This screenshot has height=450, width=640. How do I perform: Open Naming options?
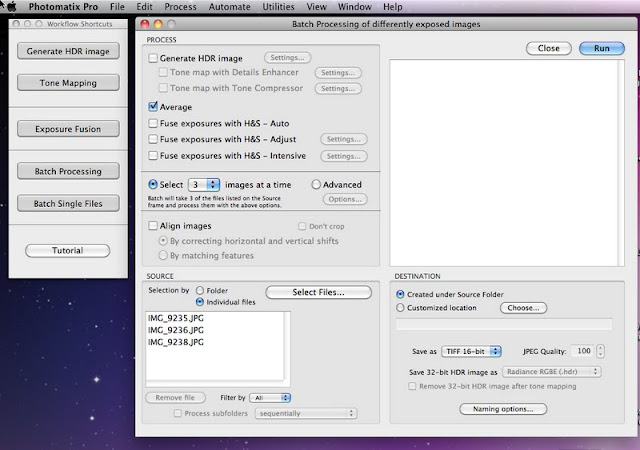[x=503, y=409]
